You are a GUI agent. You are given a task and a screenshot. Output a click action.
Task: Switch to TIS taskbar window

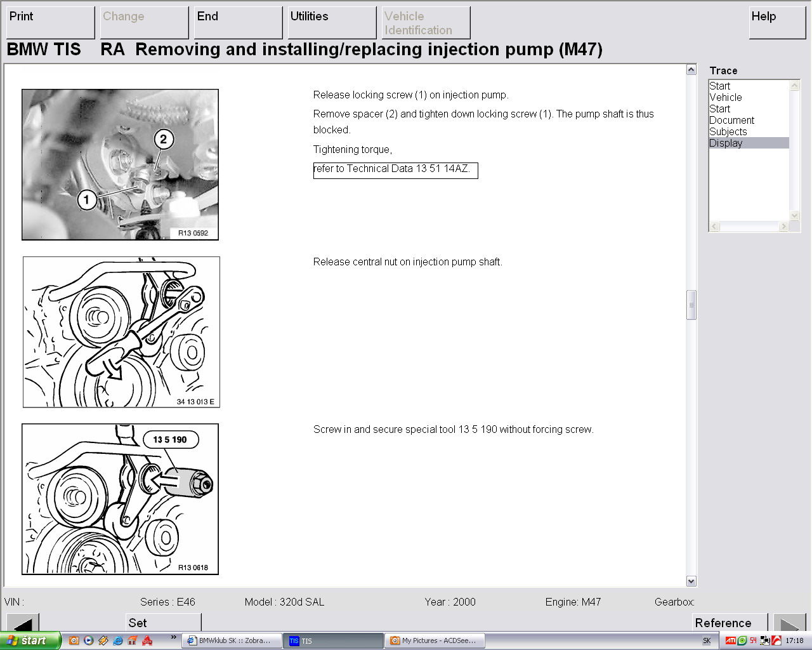[x=334, y=641]
